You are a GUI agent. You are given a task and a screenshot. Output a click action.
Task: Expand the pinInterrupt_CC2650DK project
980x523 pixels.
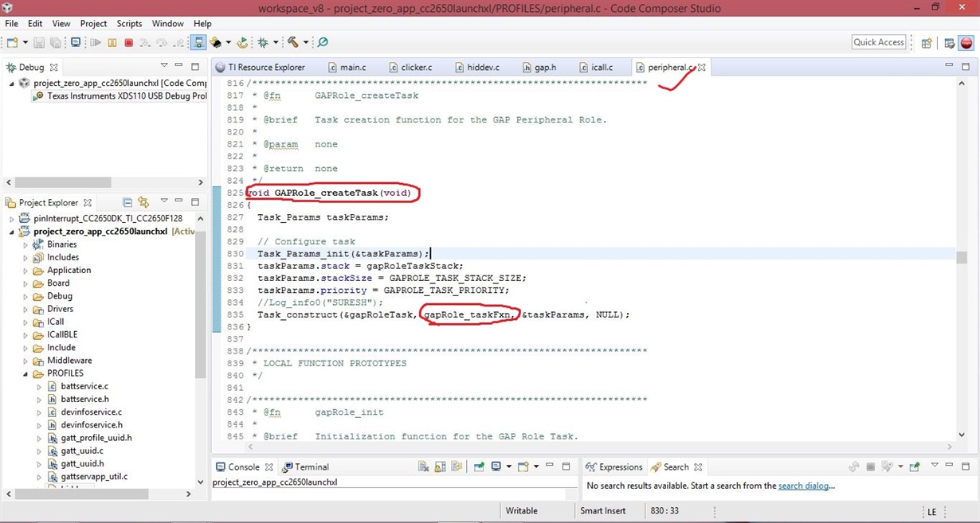coord(11,218)
